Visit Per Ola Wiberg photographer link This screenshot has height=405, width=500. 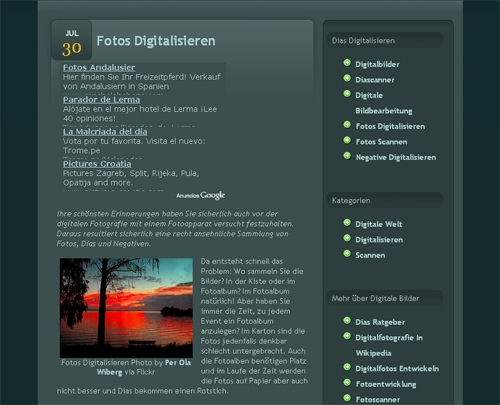pos(144,367)
